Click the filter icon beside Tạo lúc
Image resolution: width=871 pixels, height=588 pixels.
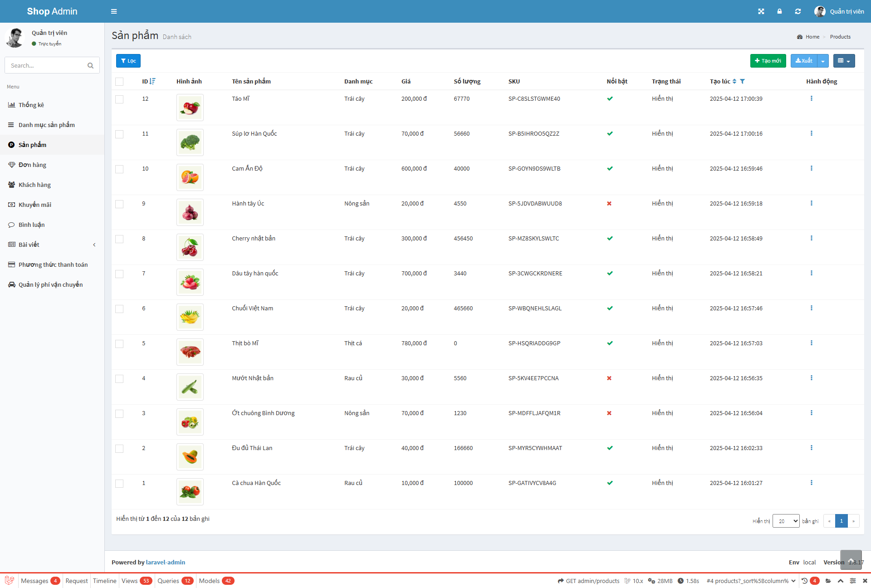click(x=743, y=81)
